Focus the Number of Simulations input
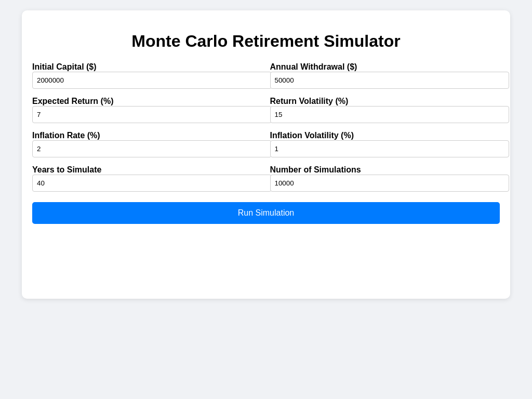Image resolution: width=532 pixels, height=399 pixels. [x=390, y=183]
